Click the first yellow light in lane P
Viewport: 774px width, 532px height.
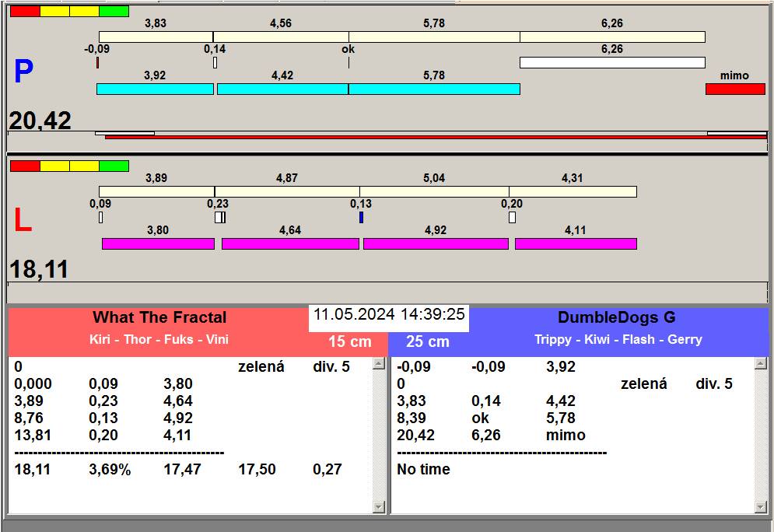54,12
